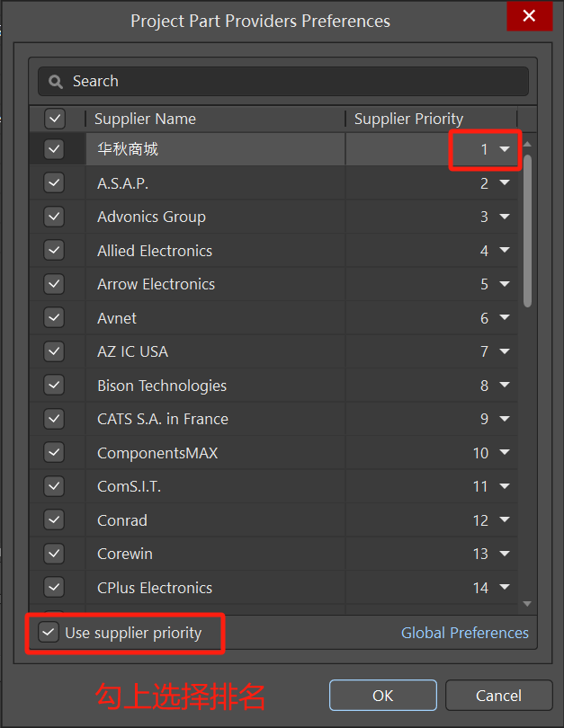The width and height of the screenshot is (564, 728).
Task: Toggle the select-all suppliers header checkbox
Action: pos(55,119)
